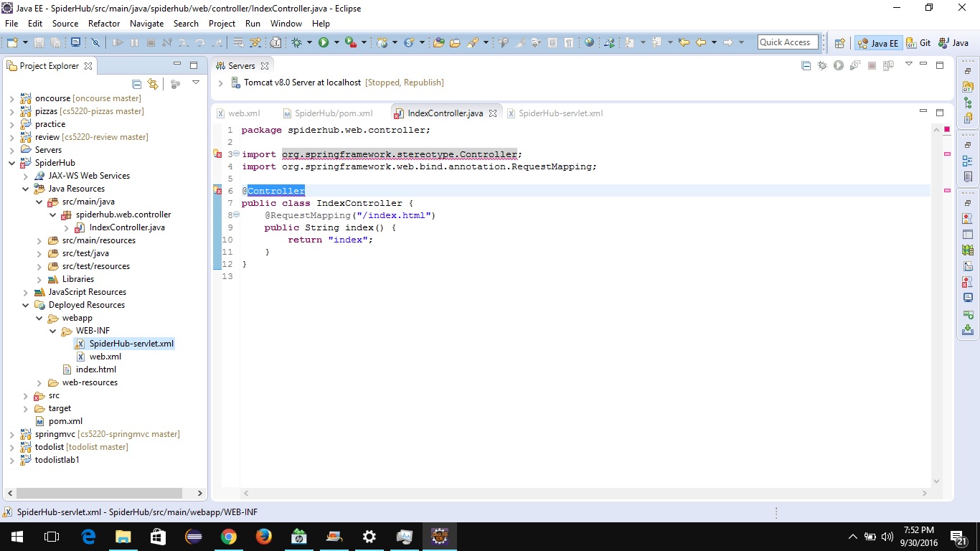
Task: Click the Debug bug icon in the toolbar
Action: coord(296,43)
